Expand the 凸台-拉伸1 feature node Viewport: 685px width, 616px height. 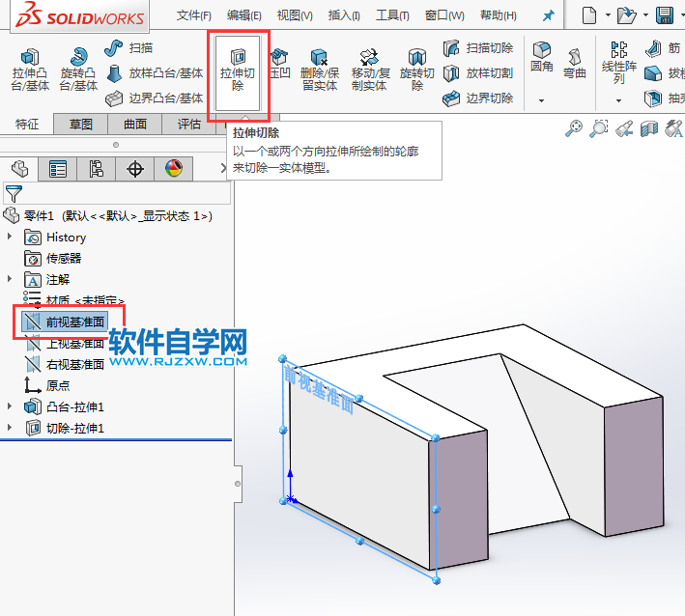(10, 406)
